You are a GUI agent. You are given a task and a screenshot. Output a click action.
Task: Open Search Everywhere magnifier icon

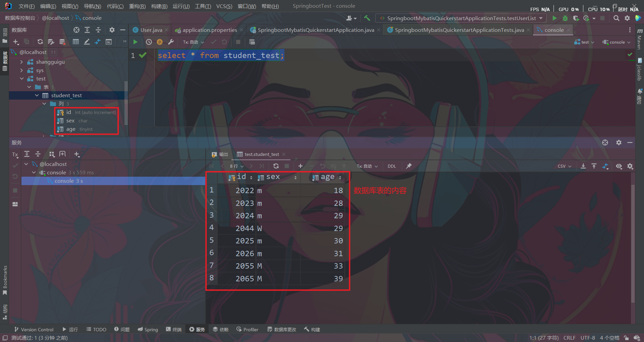pos(616,18)
